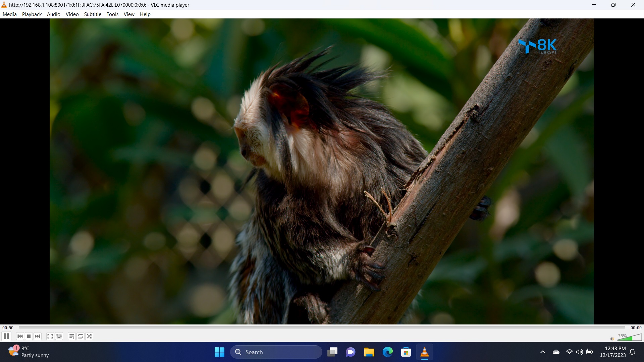The width and height of the screenshot is (644, 362).
Task: Open extended settings equalizer icon
Action: (x=59, y=336)
